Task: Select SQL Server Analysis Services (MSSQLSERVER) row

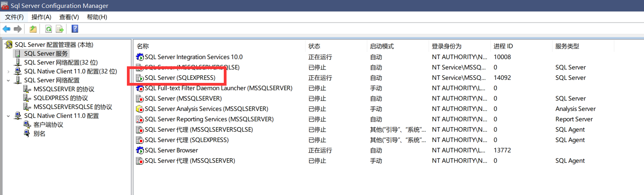Action: coord(206,109)
